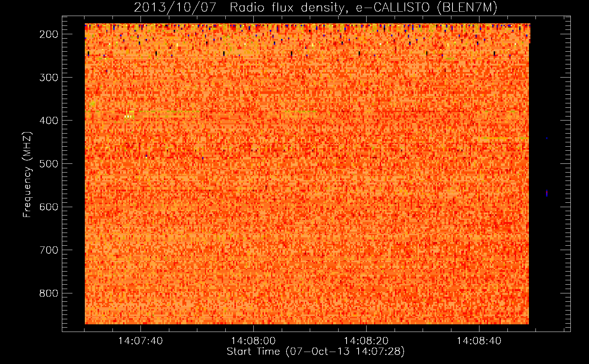Click the 300 frequency tick label
The width and height of the screenshot is (589, 364).
click(49, 77)
